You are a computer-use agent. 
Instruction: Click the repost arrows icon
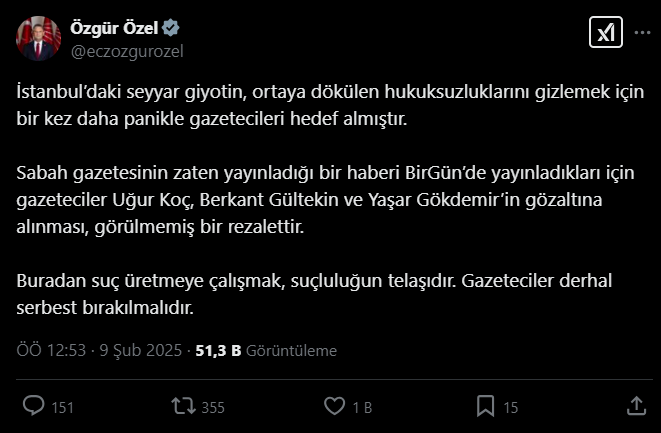(180, 406)
